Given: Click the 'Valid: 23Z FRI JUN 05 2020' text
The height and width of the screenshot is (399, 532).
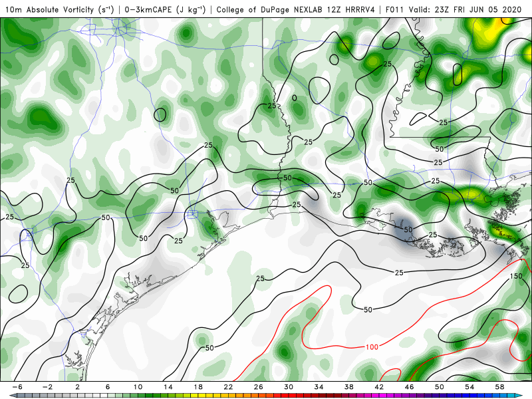Looking at the screenshot, I should point(465,10).
